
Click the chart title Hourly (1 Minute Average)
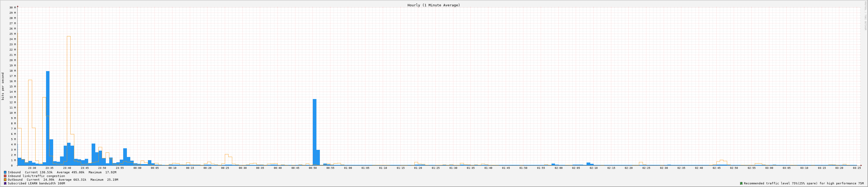click(x=433, y=5)
